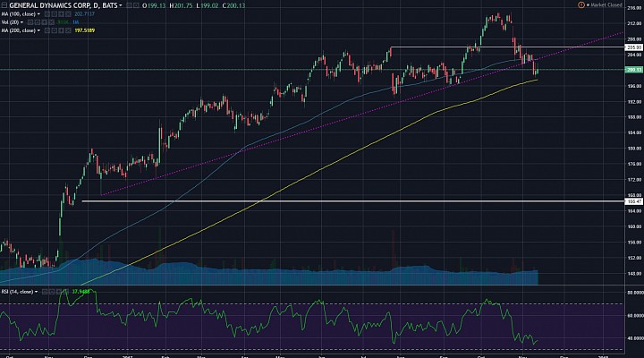
Task: Hide the RSI (14, close) indicator
Action: point(45,292)
